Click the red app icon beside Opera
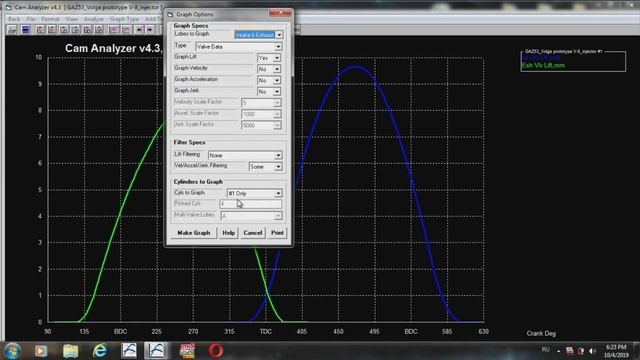 click(187, 351)
